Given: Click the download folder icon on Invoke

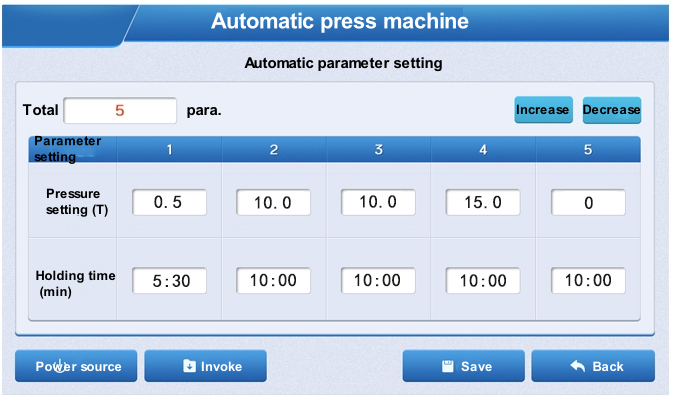Looking at the screenshot, I should click(189, 366).
